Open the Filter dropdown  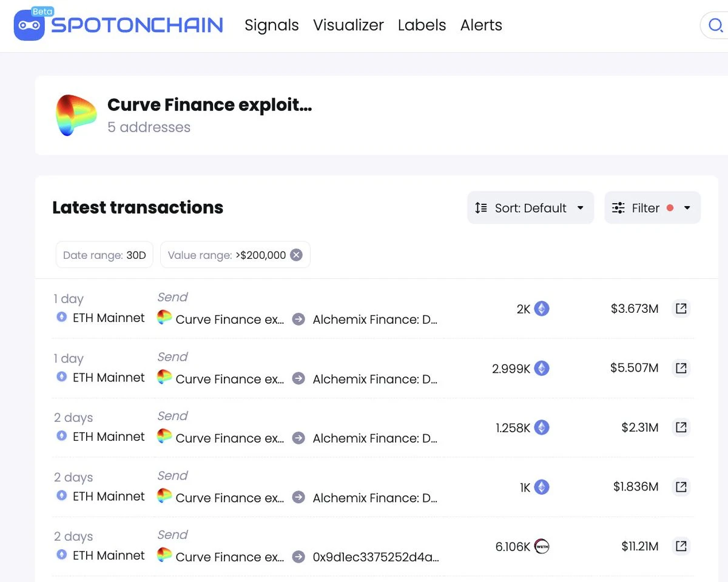point(652,208)
